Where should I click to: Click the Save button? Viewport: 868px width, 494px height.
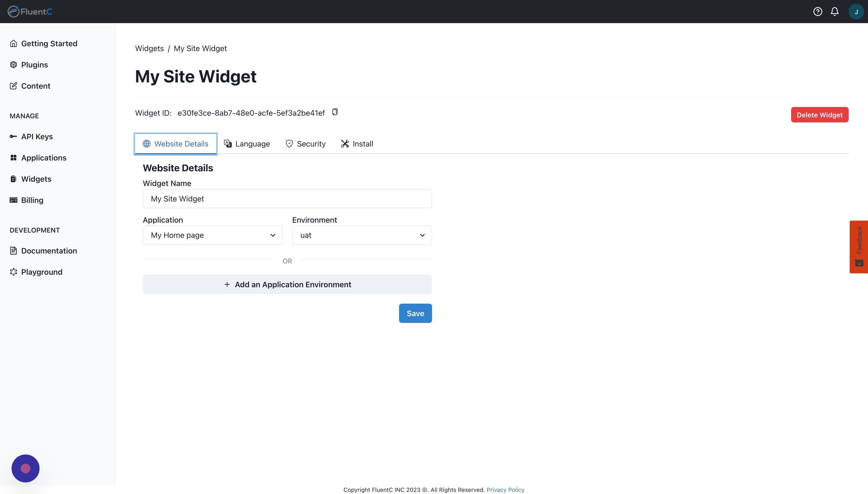[415, 313]
